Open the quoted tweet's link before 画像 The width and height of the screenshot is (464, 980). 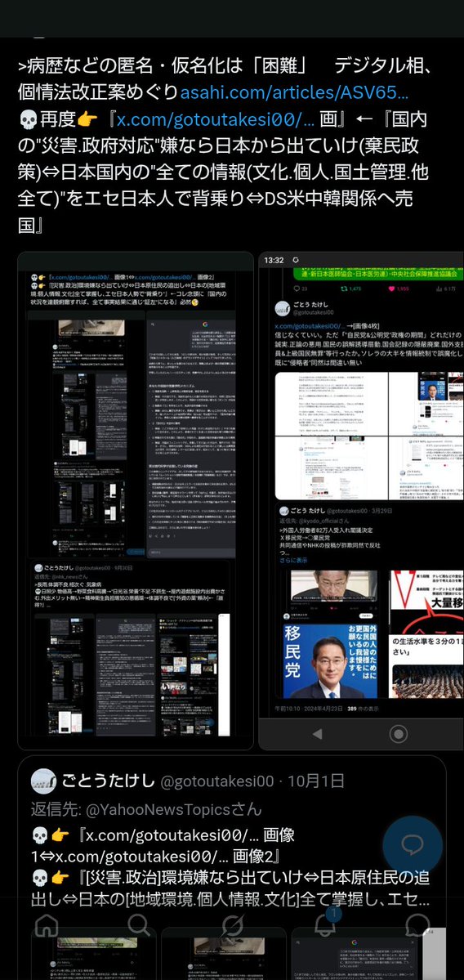tap(171, 835)
